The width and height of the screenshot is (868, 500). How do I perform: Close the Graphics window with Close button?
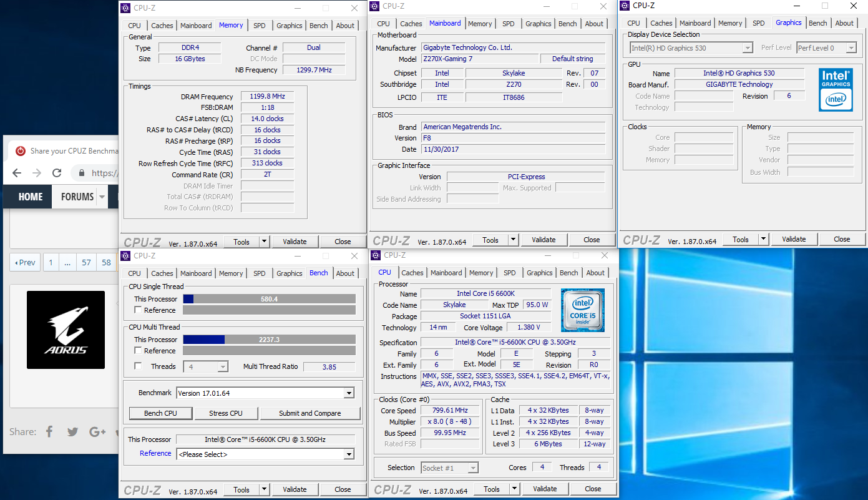point(842,239)
